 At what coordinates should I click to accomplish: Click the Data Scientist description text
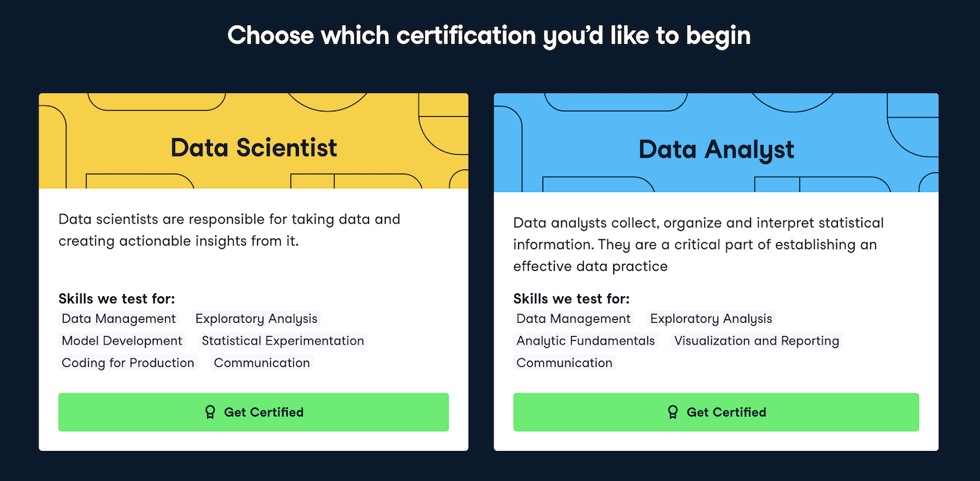pyautogui.click(x=230, y=230)
